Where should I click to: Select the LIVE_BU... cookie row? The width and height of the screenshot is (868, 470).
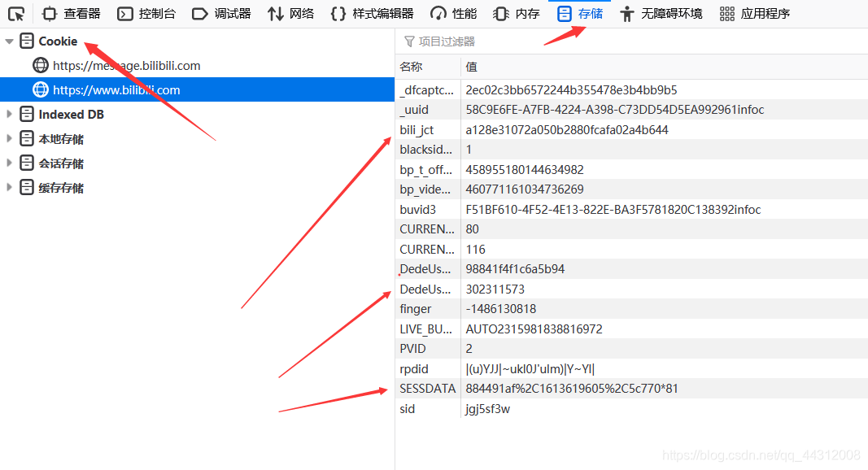(x=631, y=329)
